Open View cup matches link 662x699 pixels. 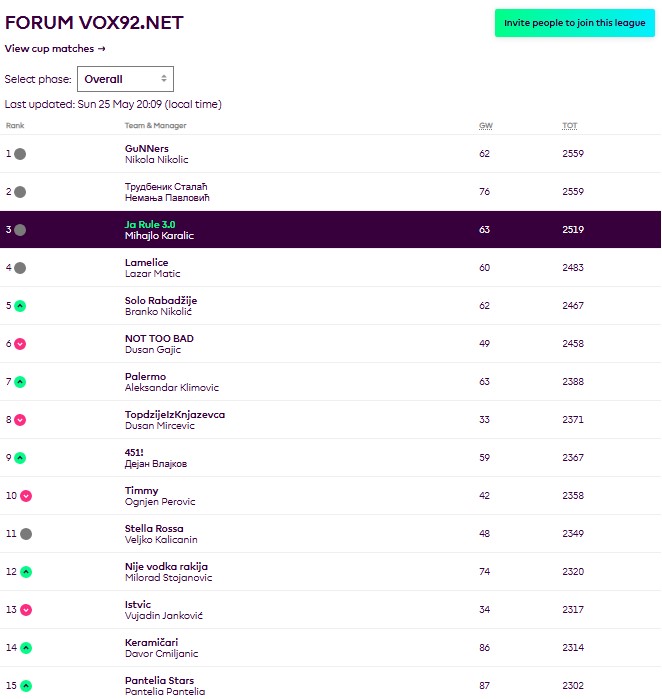point(55,48)
